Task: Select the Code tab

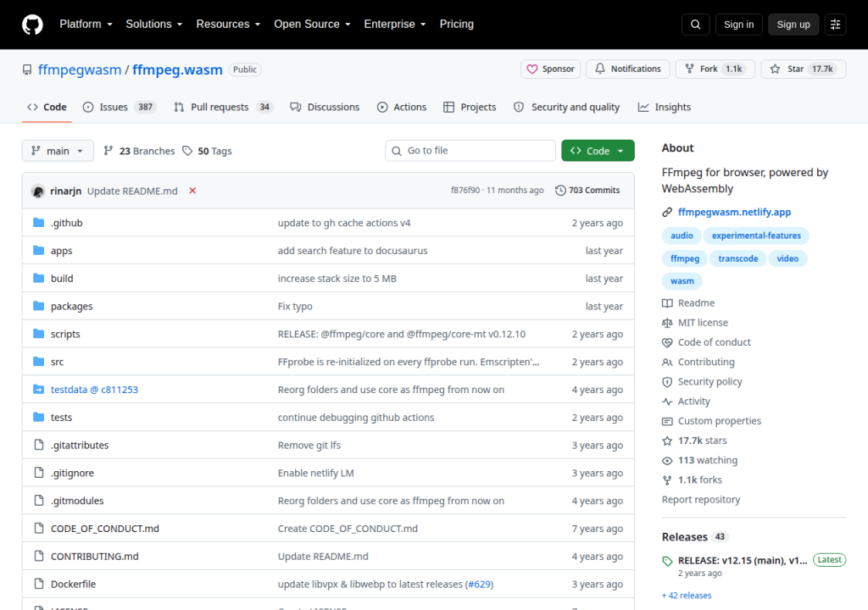Action: [47, 107]
